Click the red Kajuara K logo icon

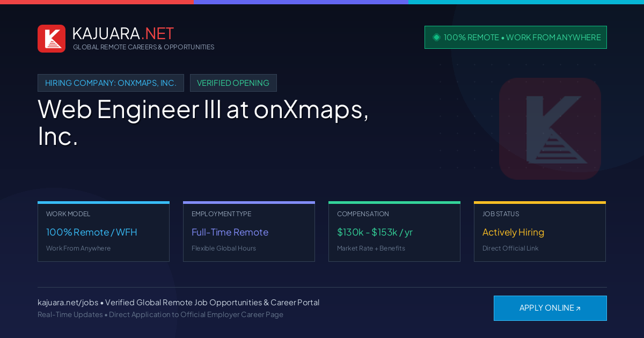point(52,39)
